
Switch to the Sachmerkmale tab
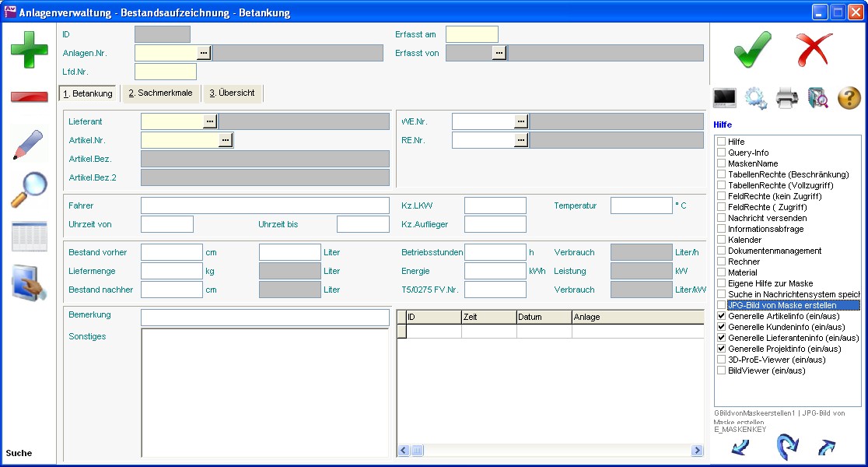161,93
